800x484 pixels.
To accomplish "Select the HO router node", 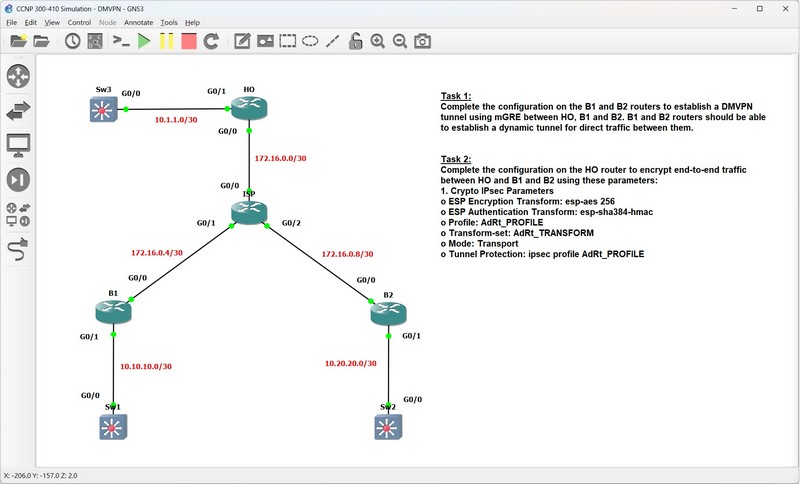I will (249, 109).
